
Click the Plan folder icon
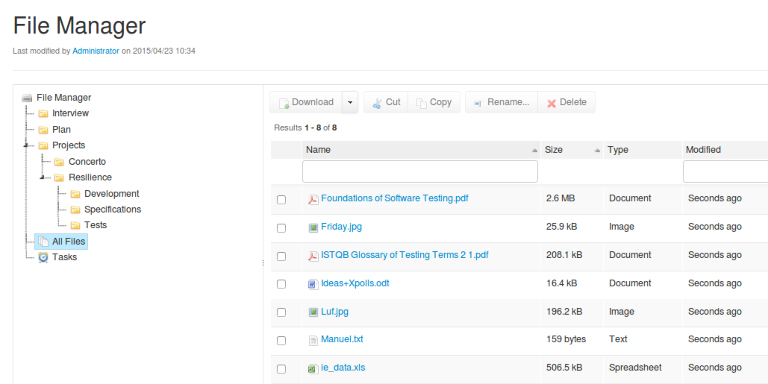[x=43, y=130]
